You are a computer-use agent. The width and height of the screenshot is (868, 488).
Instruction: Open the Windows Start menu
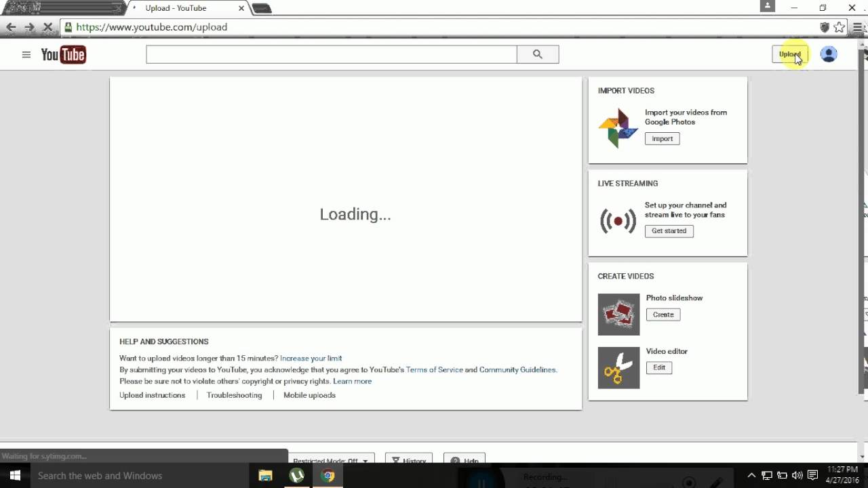tap(15, 476)
